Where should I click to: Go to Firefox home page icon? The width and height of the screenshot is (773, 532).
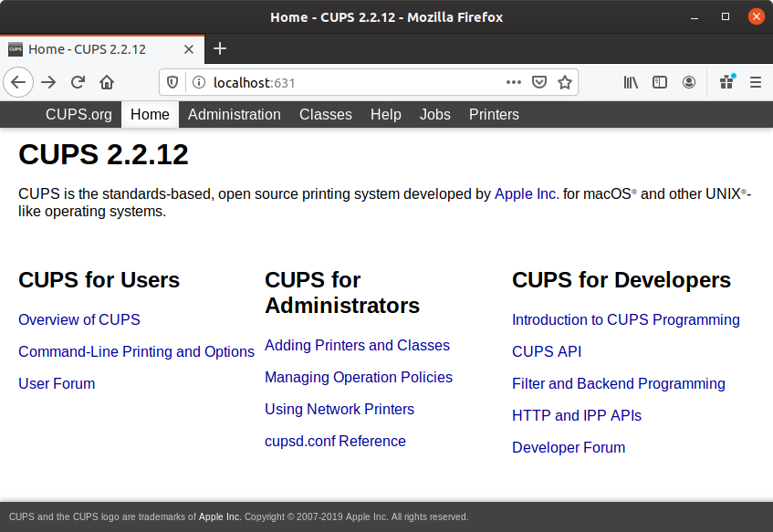pyautogui.click(x=107, y=82)
